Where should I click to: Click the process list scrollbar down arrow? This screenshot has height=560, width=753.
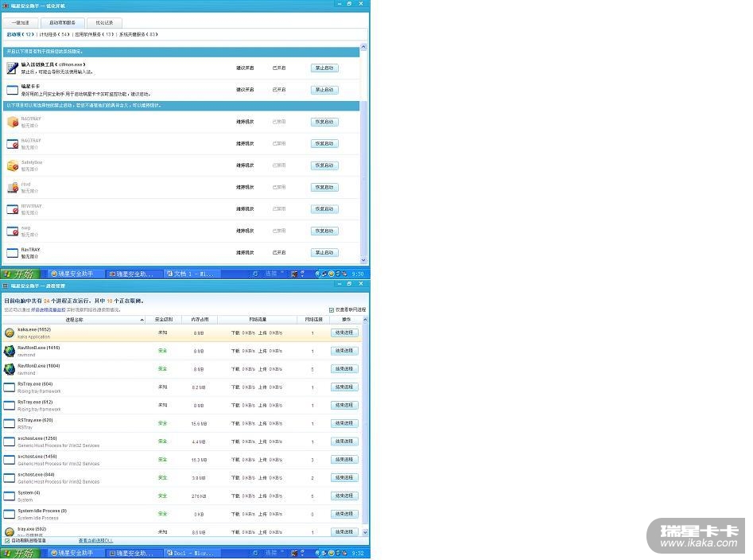[x=365, y=532]
